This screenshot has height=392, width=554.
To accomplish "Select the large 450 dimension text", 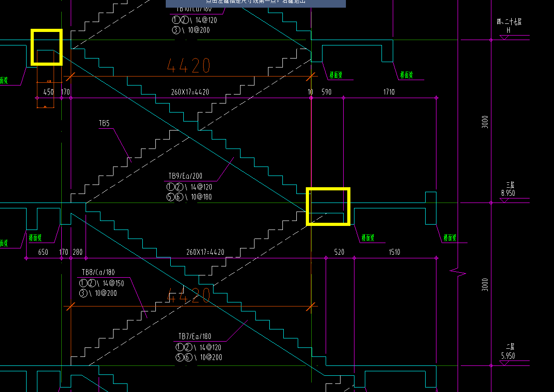I will [x=48, y=92].
